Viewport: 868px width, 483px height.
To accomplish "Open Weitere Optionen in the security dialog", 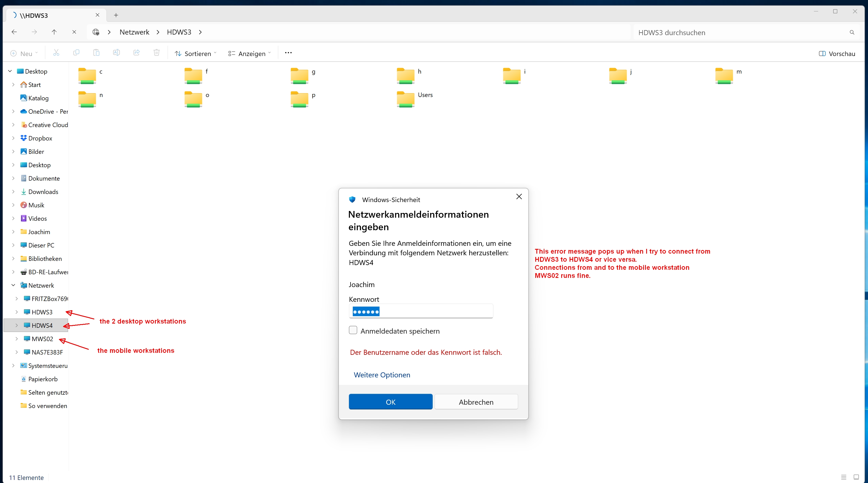I will (382, 375).
